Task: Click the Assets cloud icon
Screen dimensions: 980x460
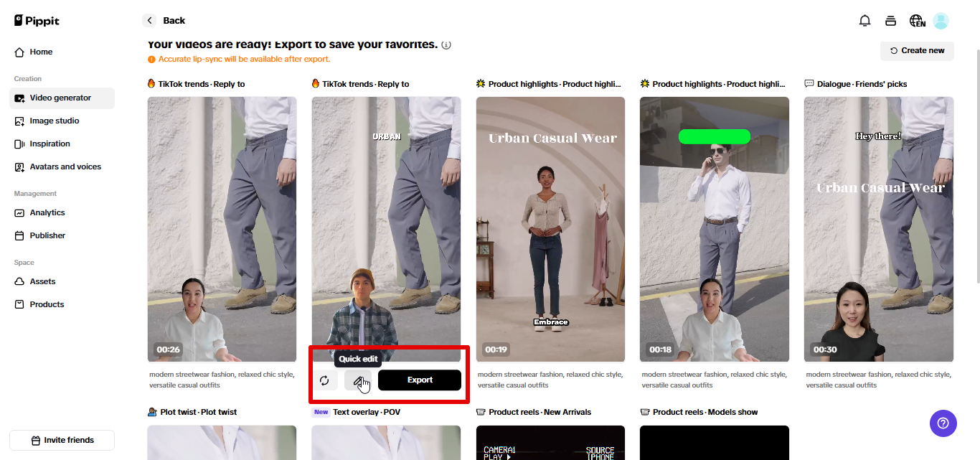Action: click(19, 281)
